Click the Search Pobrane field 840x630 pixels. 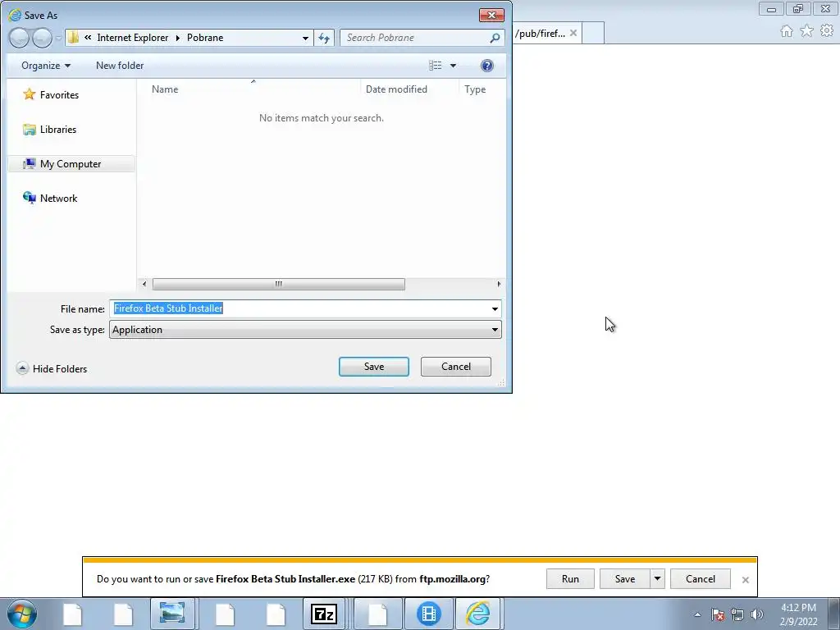pyautogui.click(x=413, y=38)
